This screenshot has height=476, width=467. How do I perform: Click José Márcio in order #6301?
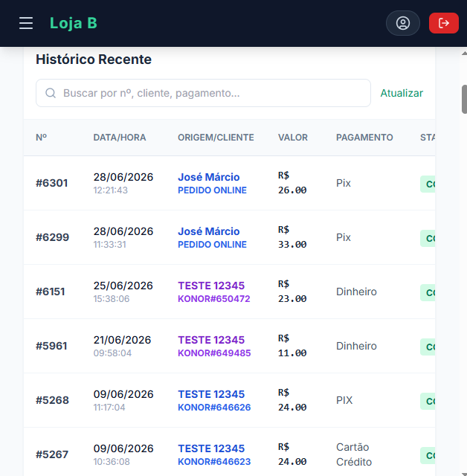pyautogui.click(x=209, y=177)
